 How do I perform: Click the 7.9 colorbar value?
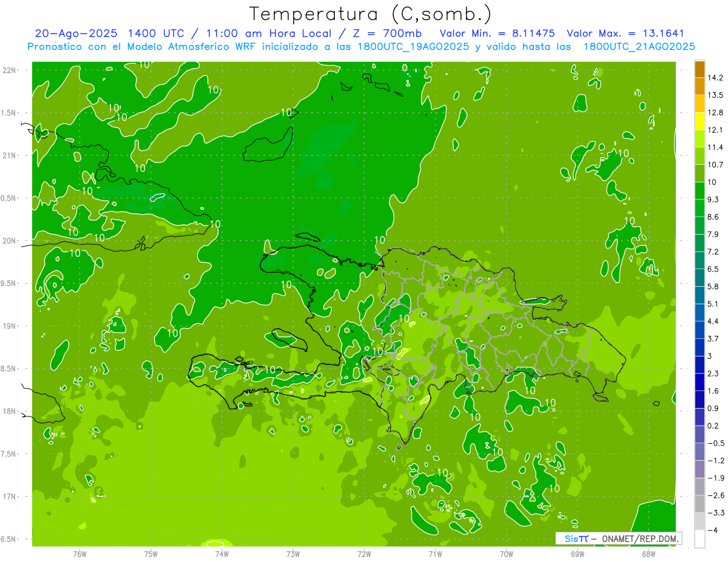point(713,235)
